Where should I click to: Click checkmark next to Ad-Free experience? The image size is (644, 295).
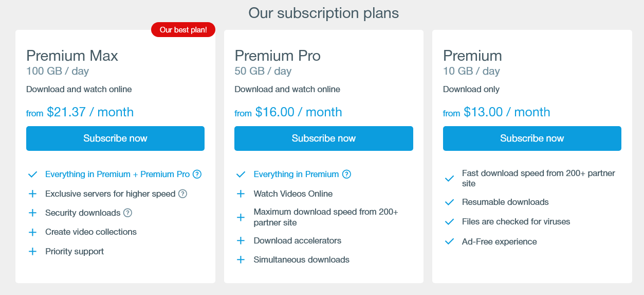click(x=450, y=241)
